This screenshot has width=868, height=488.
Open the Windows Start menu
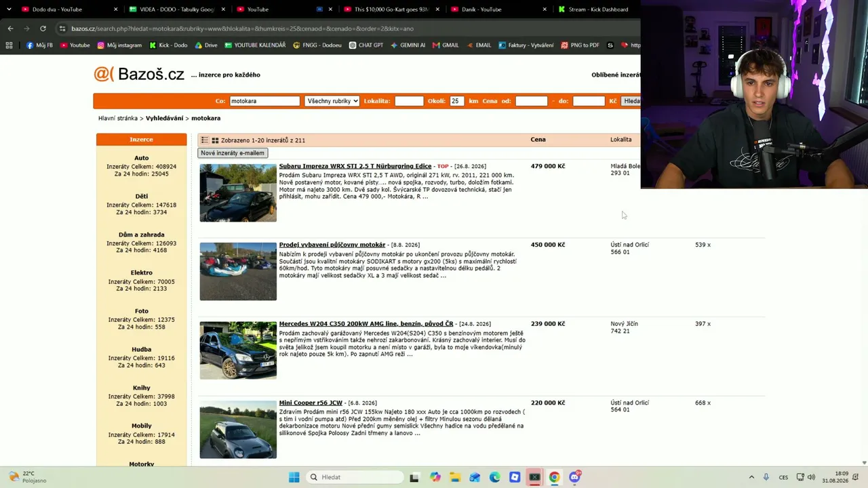pyautogui.click(x=294, y=477)
